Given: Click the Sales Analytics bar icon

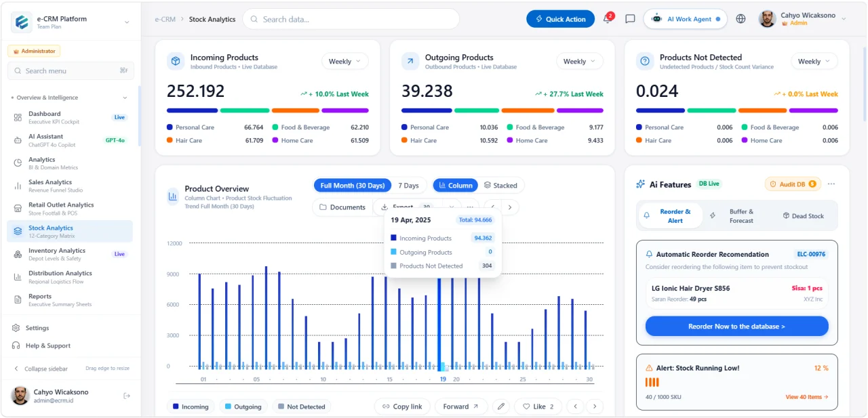Looking at the screenshot, I should pyautogui.click(x=18, y=186).
